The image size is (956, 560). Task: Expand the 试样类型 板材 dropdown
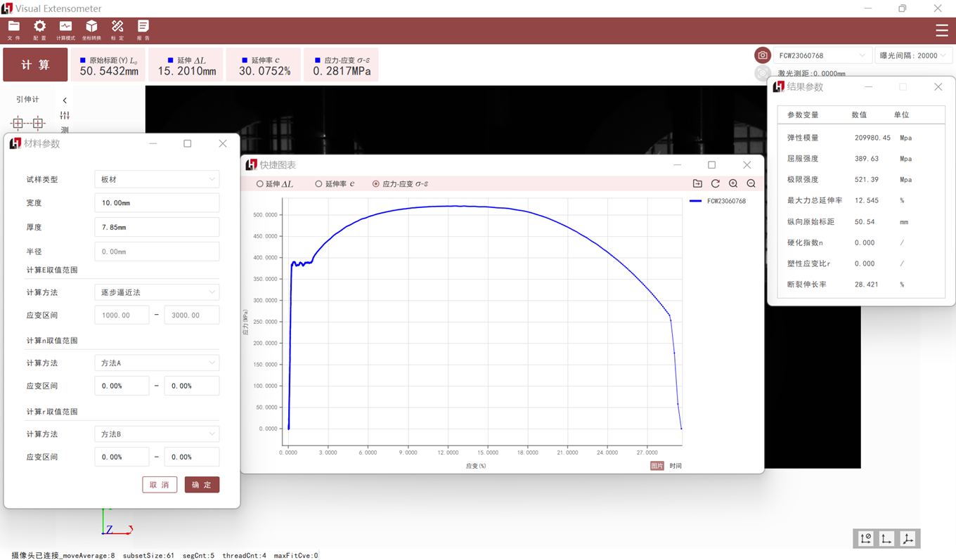[x=157, y=179]
